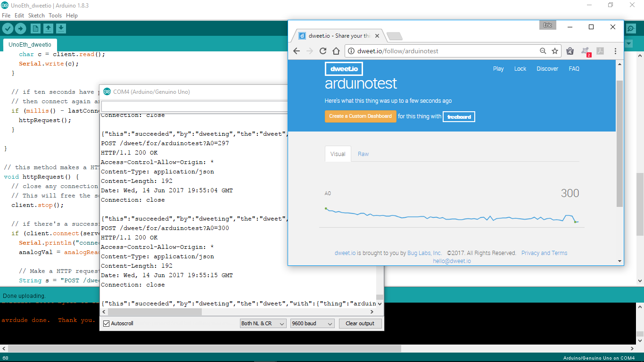This screenshot has width=644, height=362.
Task: Click the Arduino bottom horizontal scrollbar thumb
Action: point(205,349)
